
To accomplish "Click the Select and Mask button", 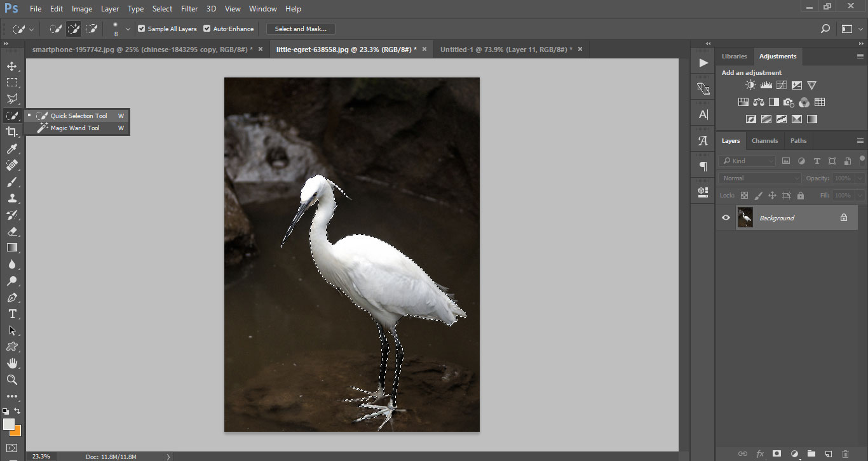I will click(x=301, y=29).
